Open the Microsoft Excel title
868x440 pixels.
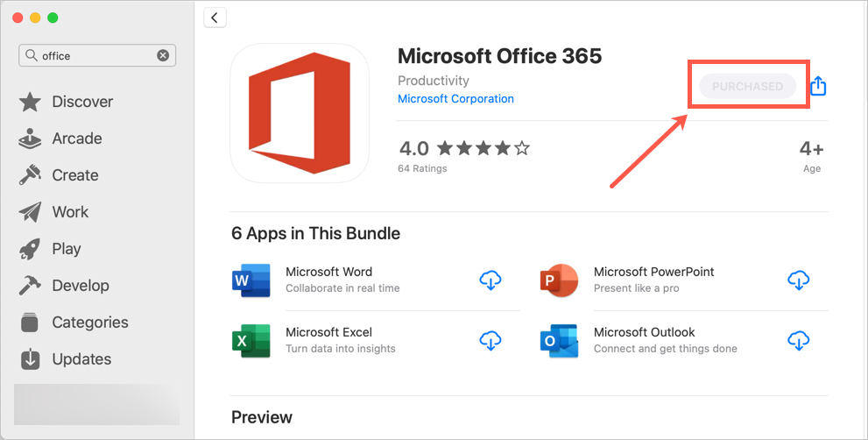[328, 332]
